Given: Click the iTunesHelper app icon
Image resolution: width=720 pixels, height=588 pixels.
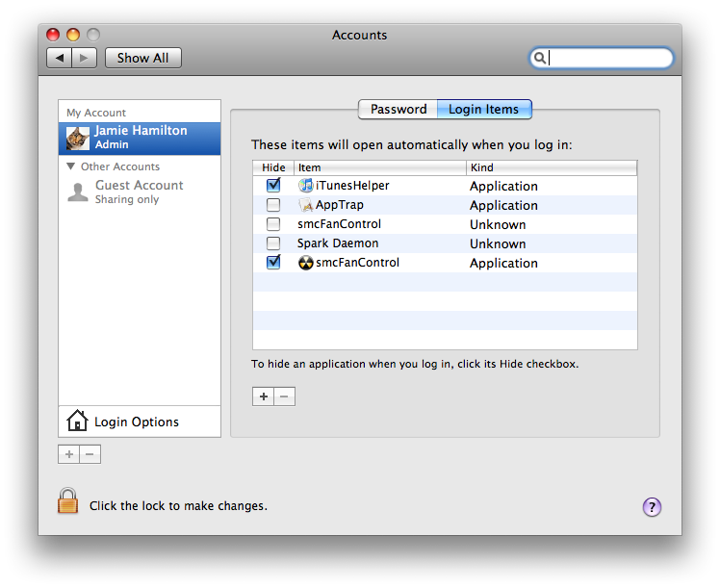Looking at the screenshot, I should [306, 186].
